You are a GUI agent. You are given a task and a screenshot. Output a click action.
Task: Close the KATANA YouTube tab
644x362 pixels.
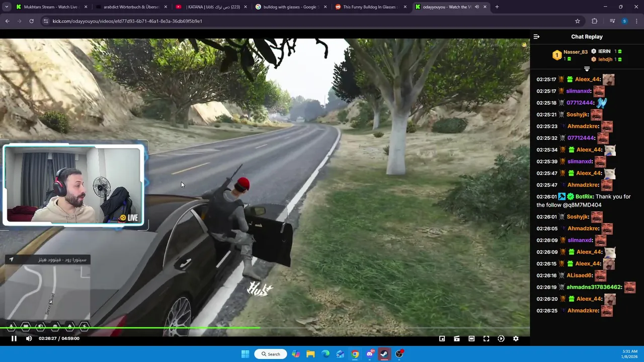pos(246,7)
